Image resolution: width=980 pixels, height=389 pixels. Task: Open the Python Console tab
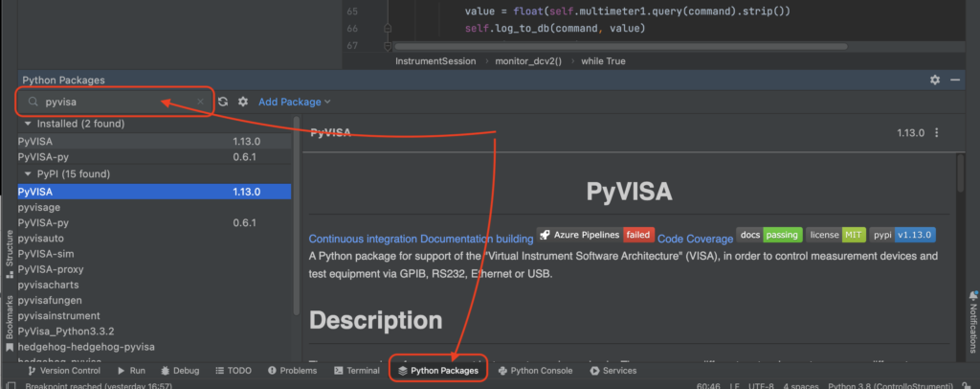coord(535,370)
